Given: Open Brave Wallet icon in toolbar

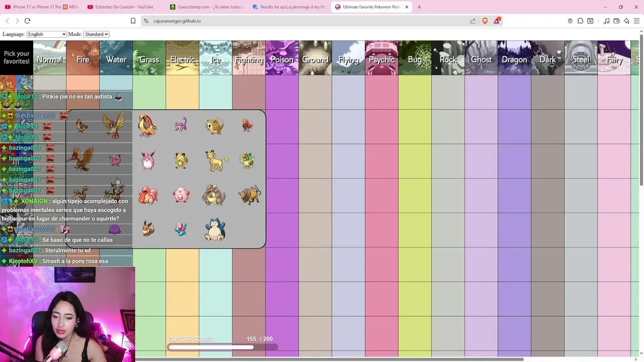Looking at the screenshot, I should pos(616,21).
